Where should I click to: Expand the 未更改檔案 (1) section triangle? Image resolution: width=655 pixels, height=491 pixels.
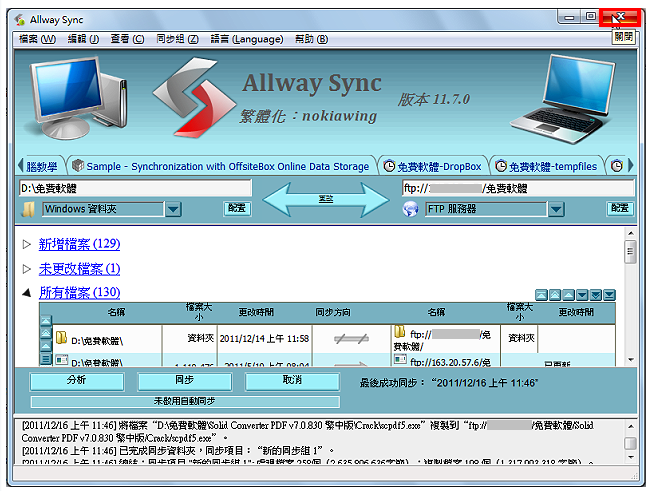27,269
